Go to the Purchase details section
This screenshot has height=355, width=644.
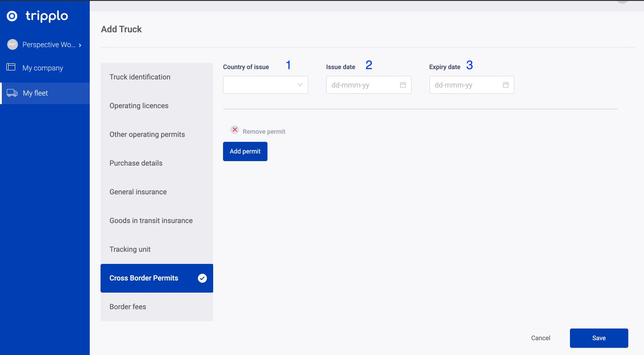click(x=136, y=163)
